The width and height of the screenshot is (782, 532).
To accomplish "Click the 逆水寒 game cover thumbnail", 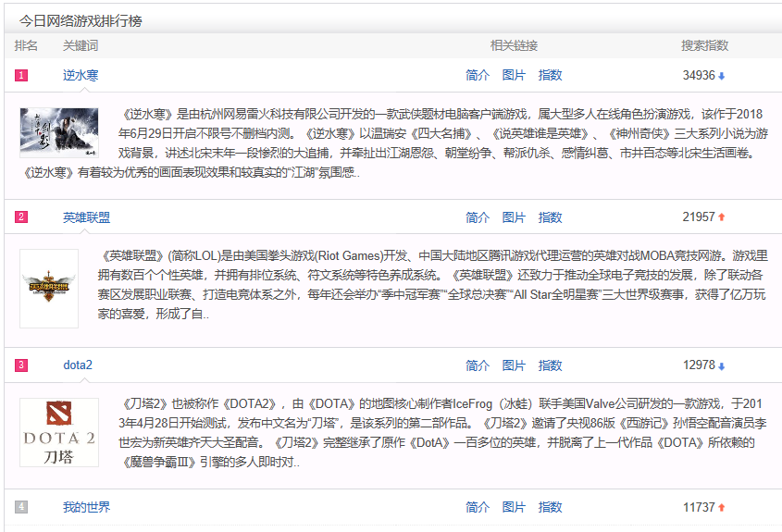I will [x=59, y=132].
